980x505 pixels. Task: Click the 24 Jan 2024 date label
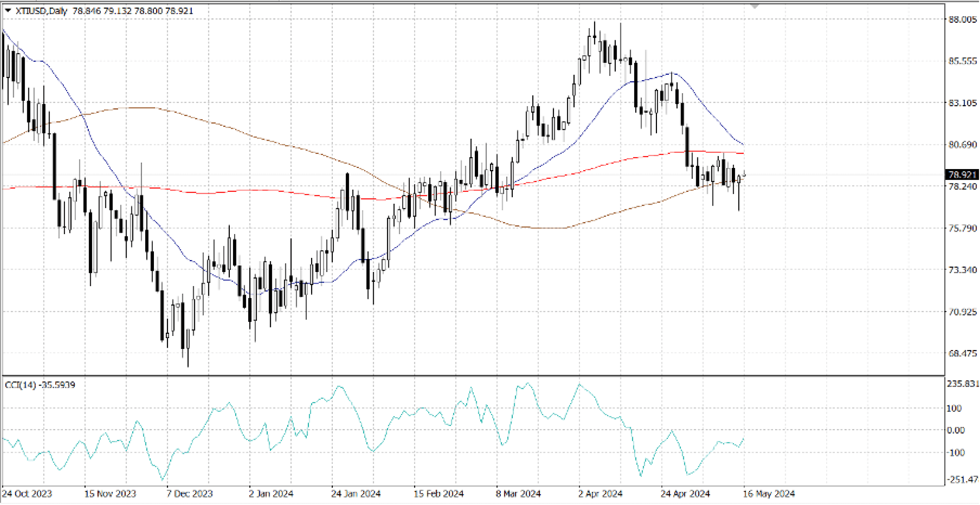356,494
